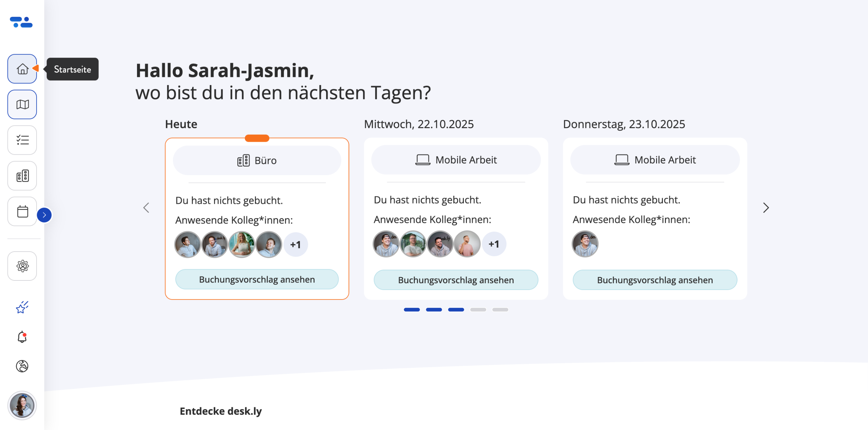Open the user profile avatar in sidebar
Image resolution: width=868 pixels, height=430 pixels.
click(x=22, y=406)
